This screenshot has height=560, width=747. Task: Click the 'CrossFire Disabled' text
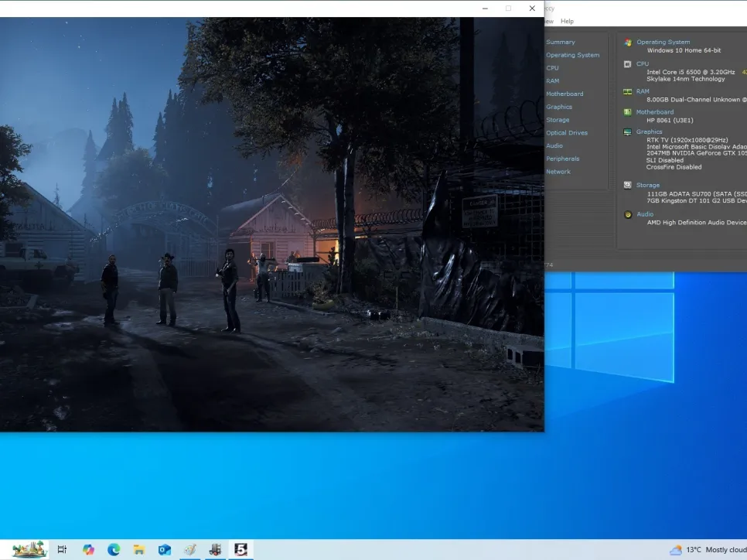coord(674,167)
